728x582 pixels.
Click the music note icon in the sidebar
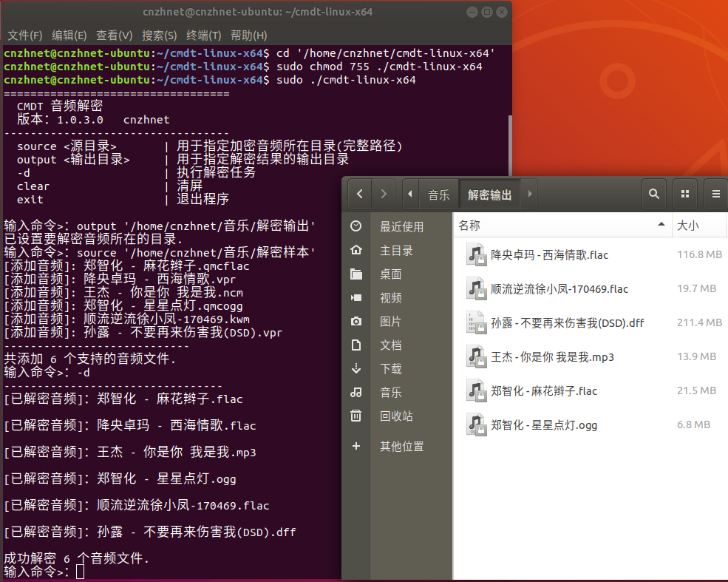356,392
